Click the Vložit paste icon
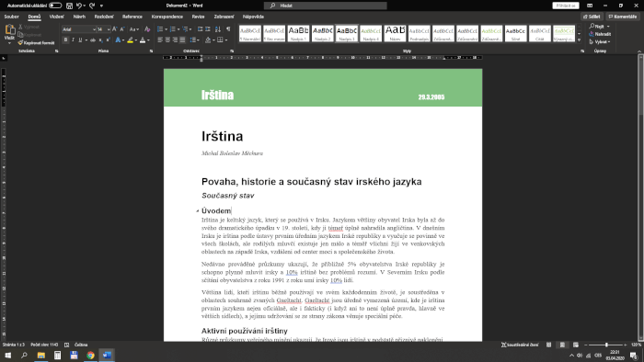This screenshot has width=644, height=362. pos(9,29)
